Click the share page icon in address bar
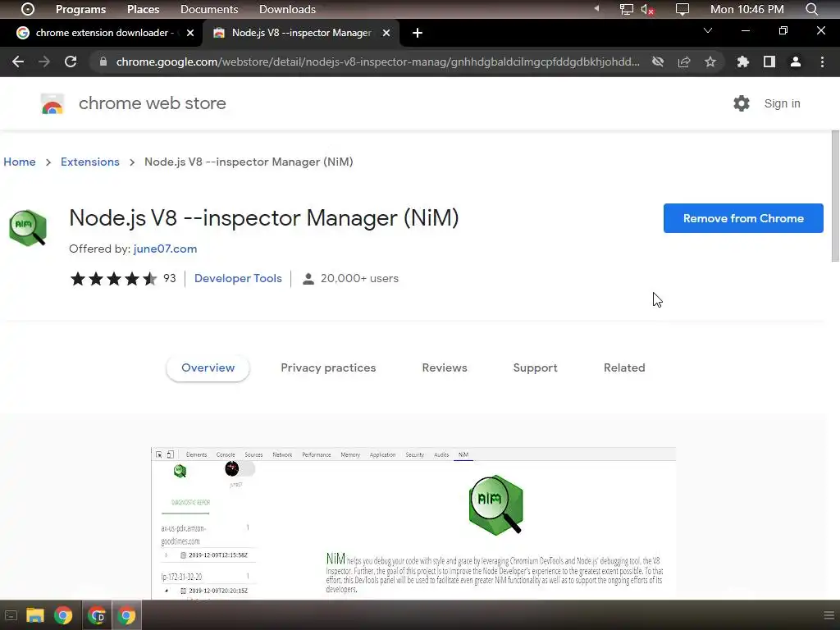The width and height of the screenshot is (840, 630). pos(684,62)
